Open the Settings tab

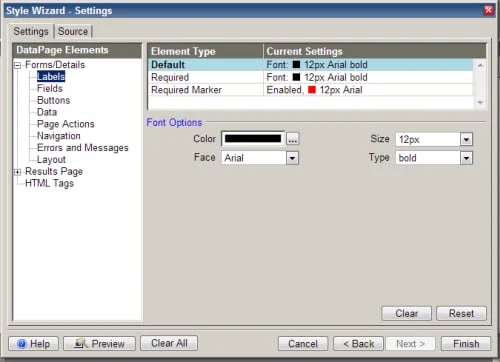31,31
